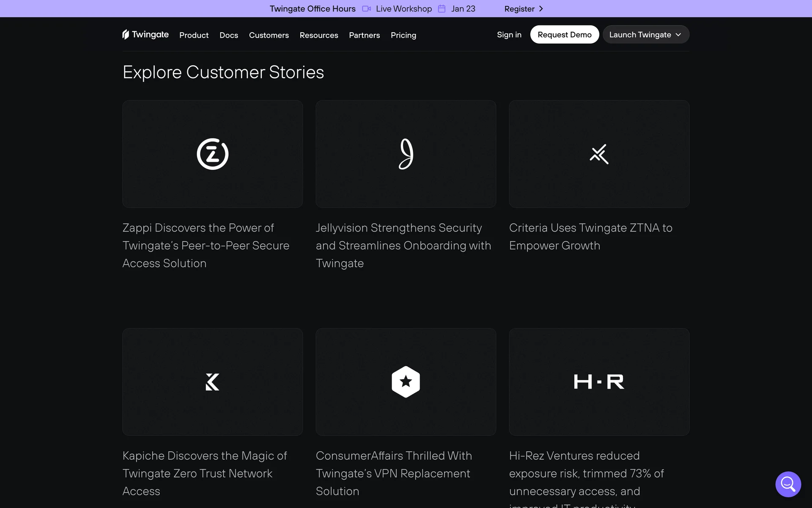Viewport: 812px width, 508px height.
Task: Open the purple search chat bubble
Action: [x=788, y=484]
